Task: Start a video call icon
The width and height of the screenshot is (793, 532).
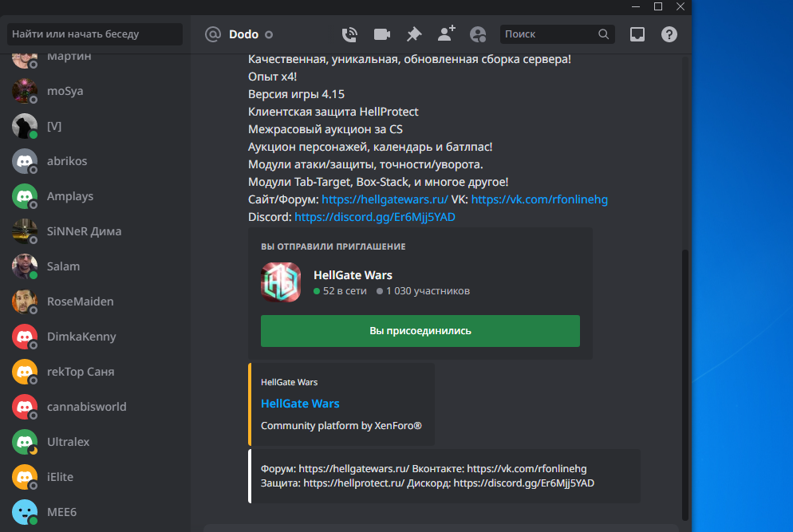Action: tap(382, 34)
